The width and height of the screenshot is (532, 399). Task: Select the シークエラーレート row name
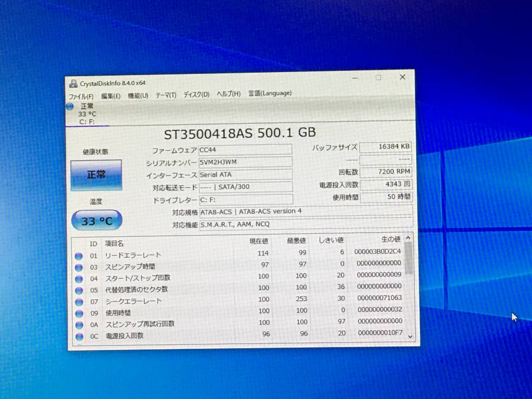click(x=133, y=301)
